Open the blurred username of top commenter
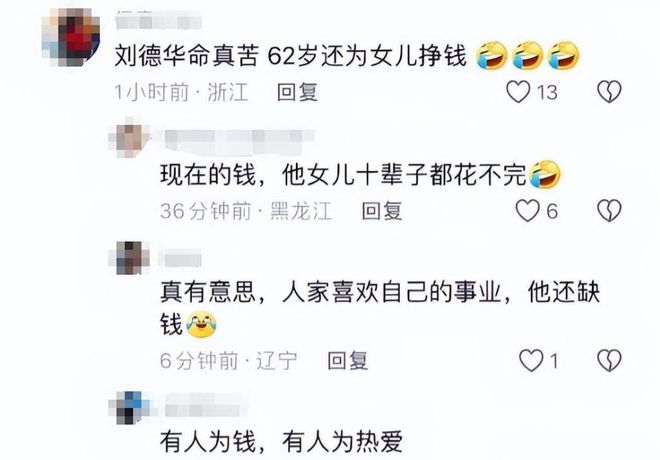 [x=158, y=21]
